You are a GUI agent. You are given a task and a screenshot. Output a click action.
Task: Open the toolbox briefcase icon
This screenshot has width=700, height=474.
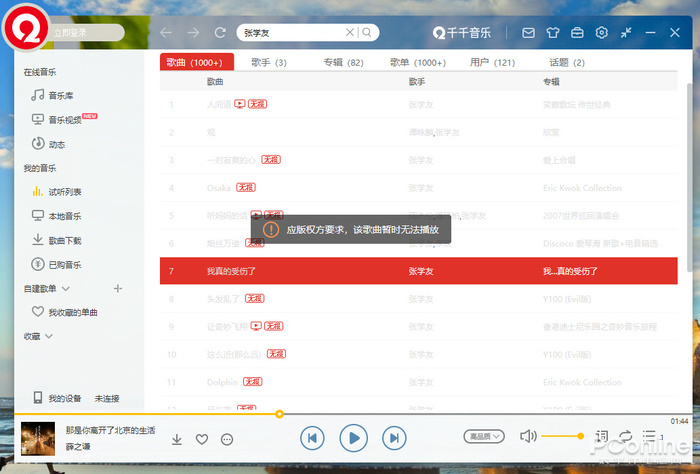577,33
